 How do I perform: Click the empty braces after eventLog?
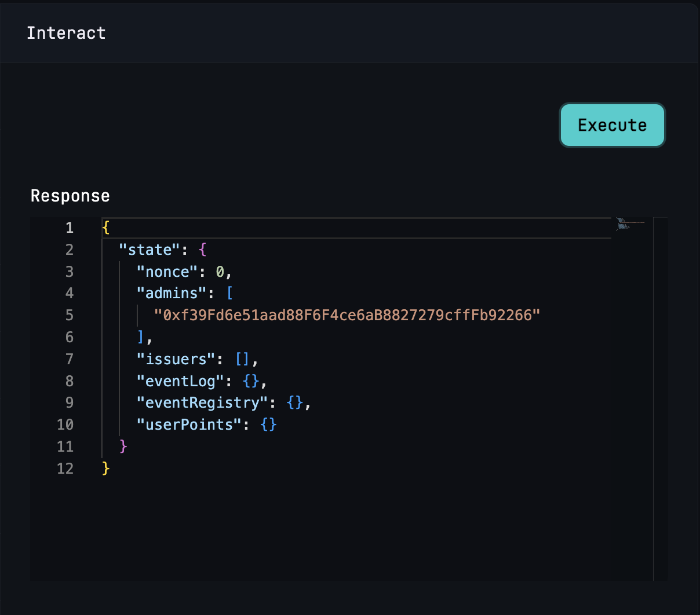pos(251,381)
